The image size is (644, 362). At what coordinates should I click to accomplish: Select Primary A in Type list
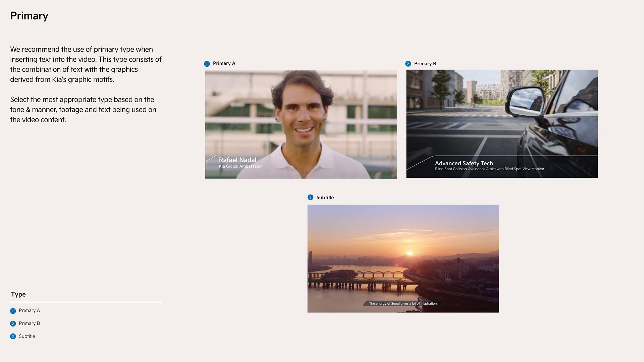point(30,310)
